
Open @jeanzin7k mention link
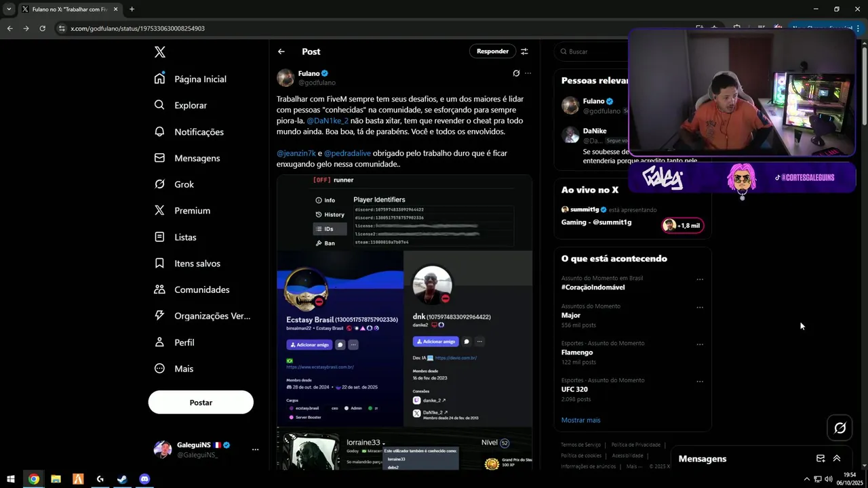tap(296, 153)
